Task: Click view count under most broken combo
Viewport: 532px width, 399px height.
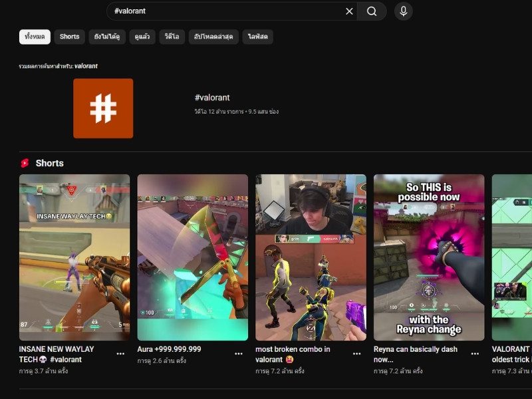Action: (280, 371)
